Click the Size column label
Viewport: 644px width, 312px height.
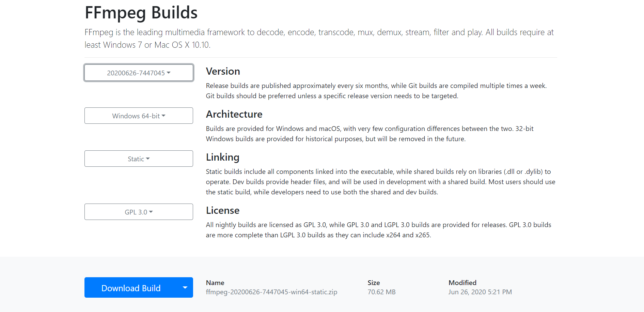[374, 283]
